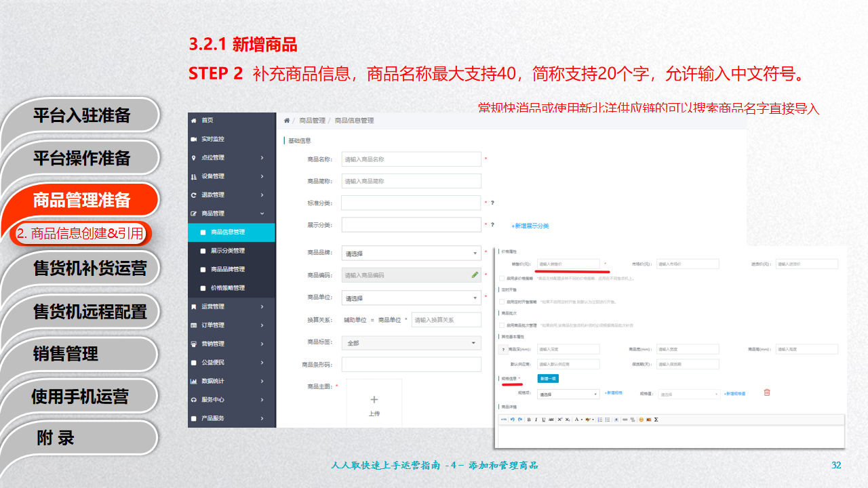Click the 商品名称 input field
The width and height of the screenshot is (868, 488).
point(411,159)
